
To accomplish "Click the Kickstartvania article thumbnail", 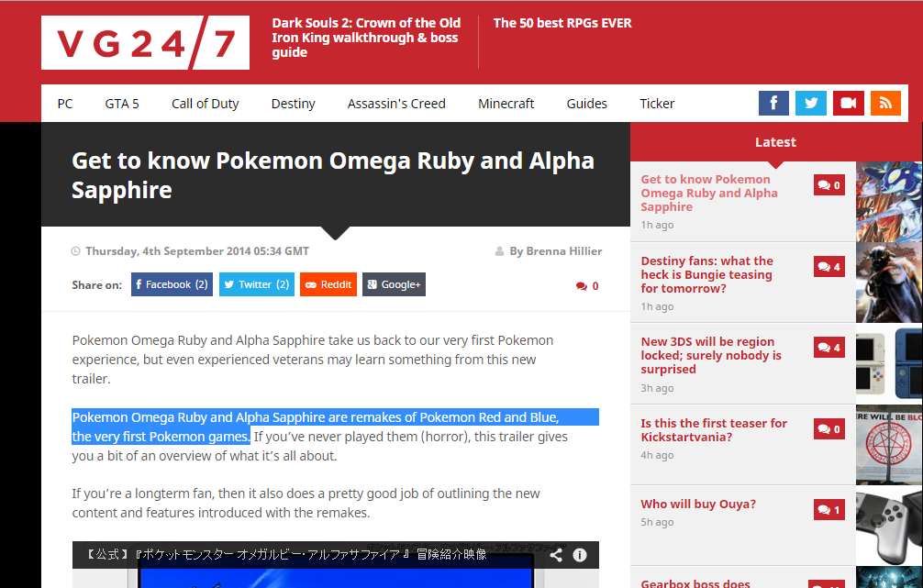I will (x=889, y=445).
